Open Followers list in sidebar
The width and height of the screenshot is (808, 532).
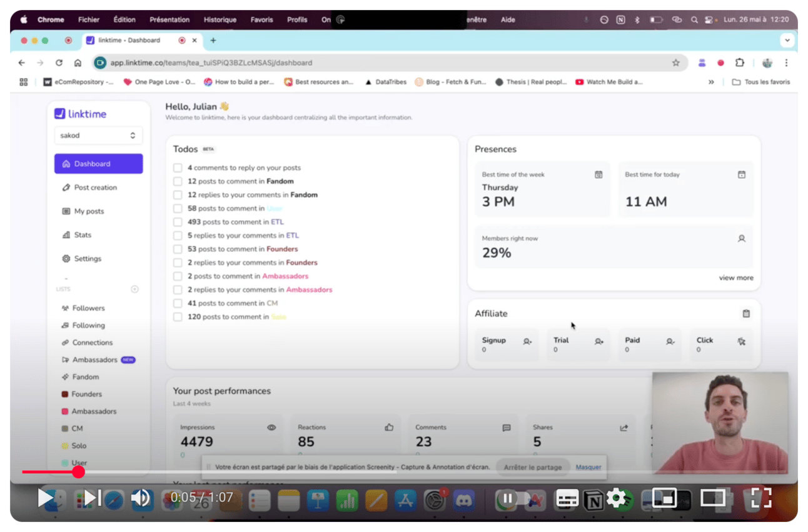pyautogui.click(x=83, y=308)
